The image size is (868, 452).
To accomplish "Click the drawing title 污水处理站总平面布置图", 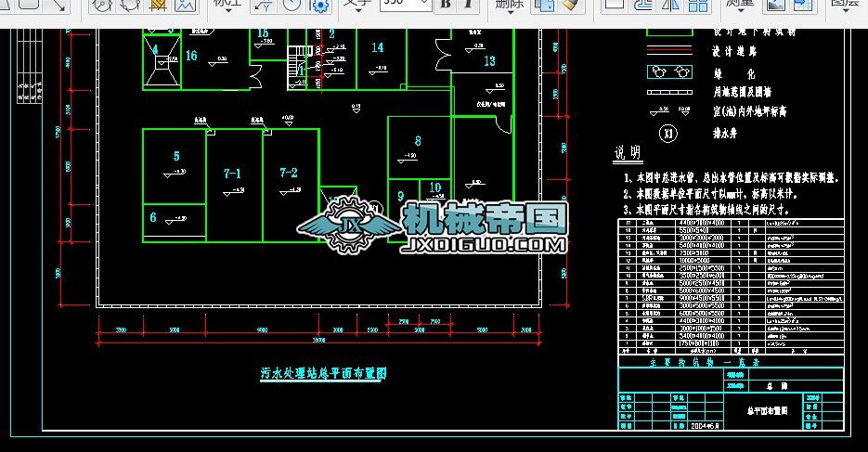I will point(323,373).
